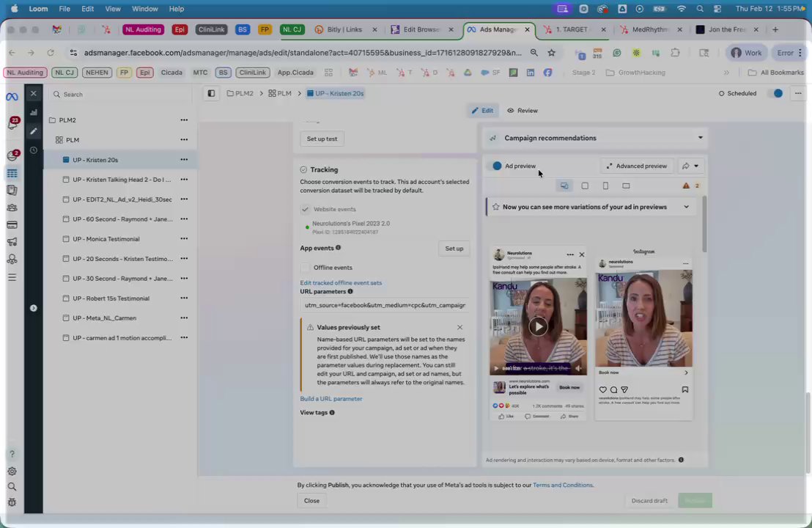Select the pencil edit icon in dark strip
Image resolution: width=812 pixels, height=528 pixels.
(34, 131)
